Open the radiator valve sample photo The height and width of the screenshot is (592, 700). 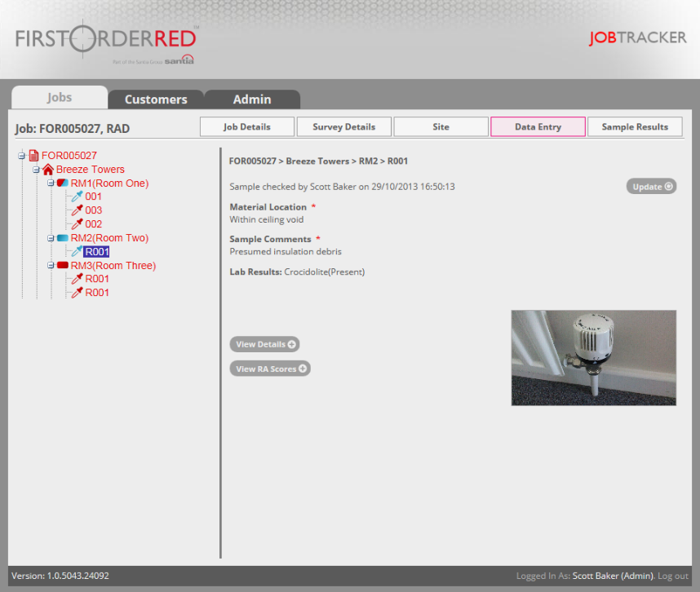(x=593, y=357)
